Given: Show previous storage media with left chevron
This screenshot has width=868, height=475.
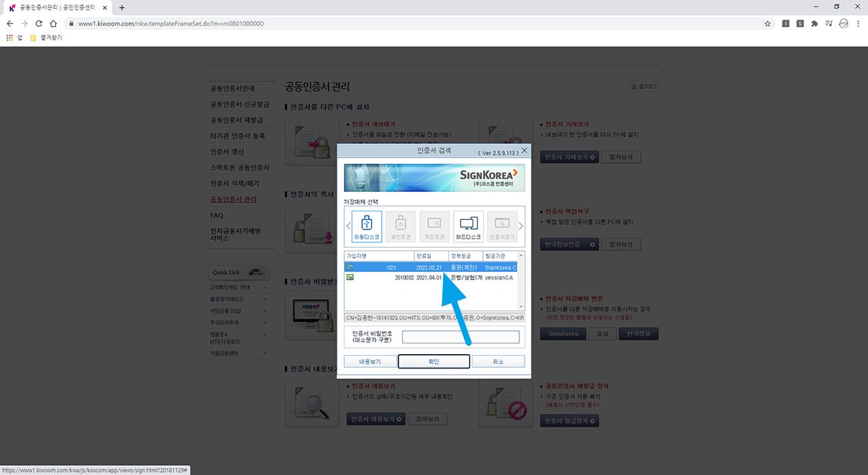Looking at the screenshot, I should tap(348, 226).
